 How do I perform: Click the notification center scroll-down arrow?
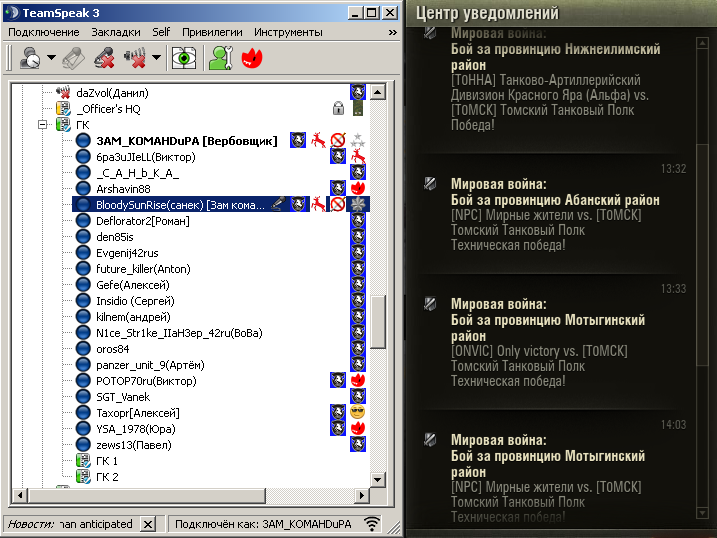[702, 513]
